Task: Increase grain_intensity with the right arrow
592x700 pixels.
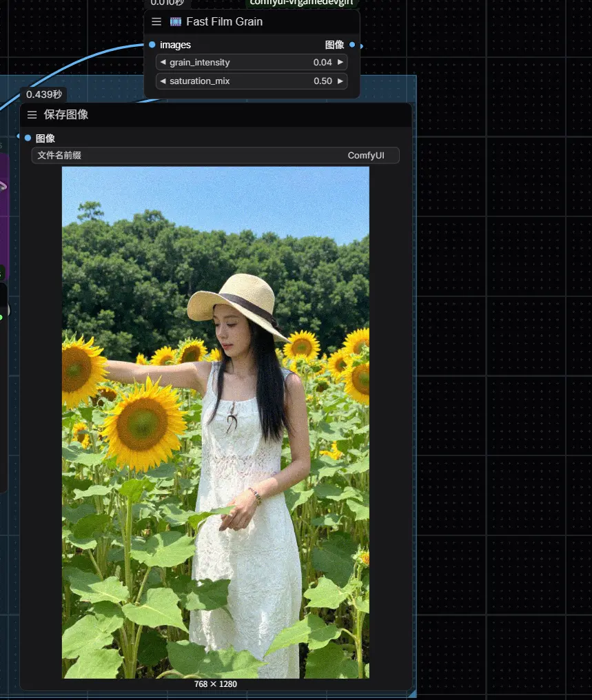Action: [x=340, y=63]
